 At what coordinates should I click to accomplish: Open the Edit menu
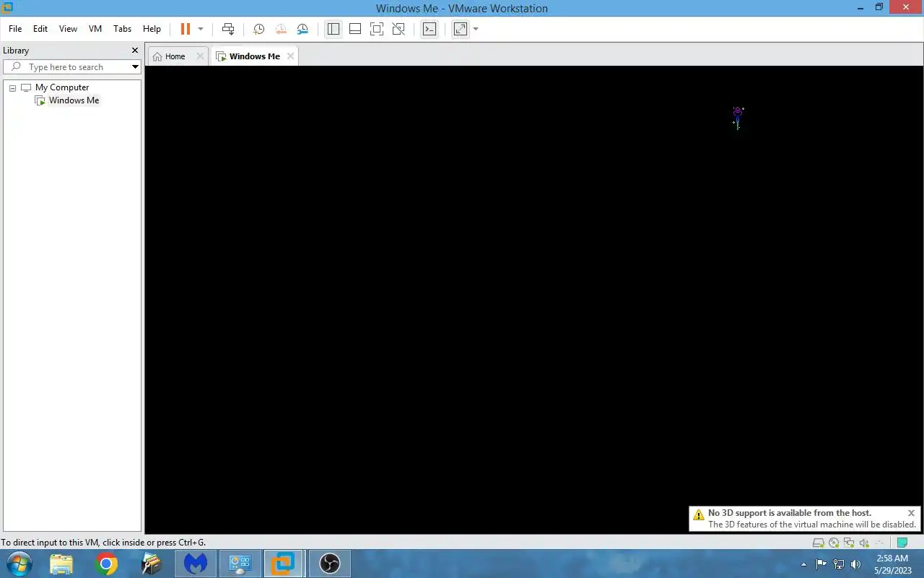[40, 29]
